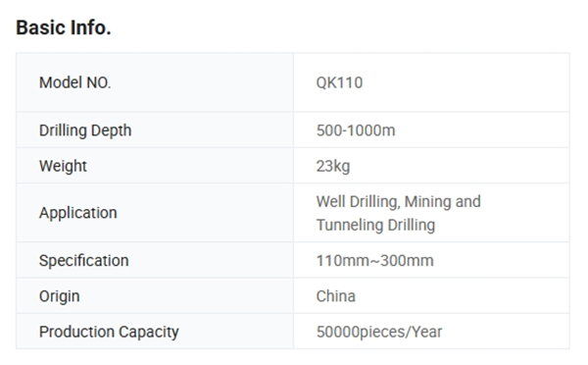This screenshot has width=588, height=365.
Task: Select the Weight label cell
Action: [x=155, y=166]
